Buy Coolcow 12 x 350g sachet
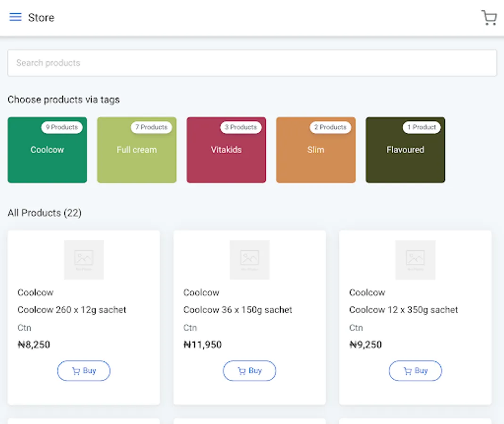 pyautogui.click(x=415, y=371)
